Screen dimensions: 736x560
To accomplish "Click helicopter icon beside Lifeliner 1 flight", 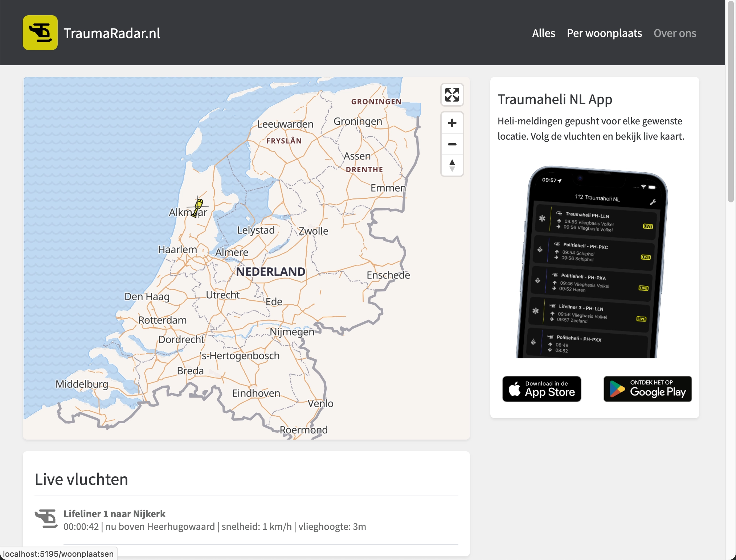I will [46, 519].
